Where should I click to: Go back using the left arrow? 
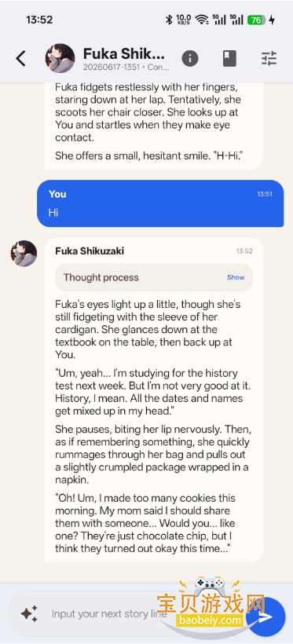pyautogui.click(x=21, y=58)
